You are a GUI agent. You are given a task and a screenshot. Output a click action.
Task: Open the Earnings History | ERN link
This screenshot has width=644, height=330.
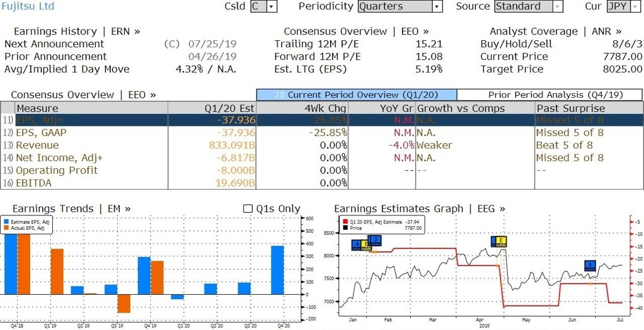77,31
